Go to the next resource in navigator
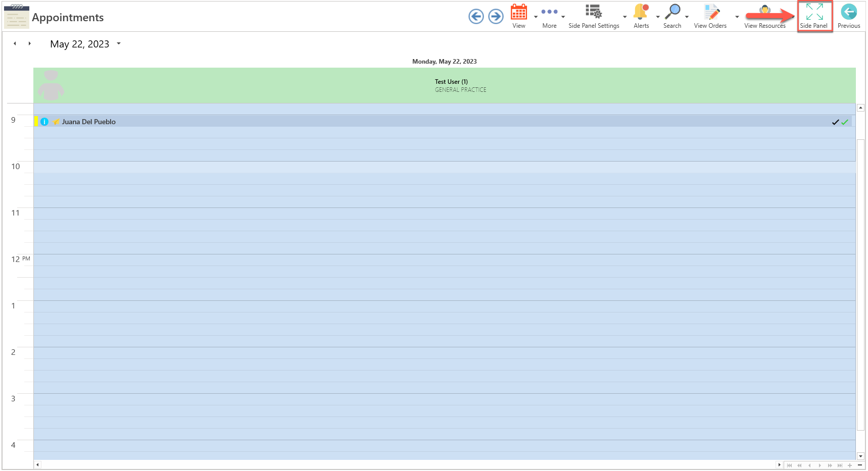This screenshot has width=868, height=471. coord(819,465)
